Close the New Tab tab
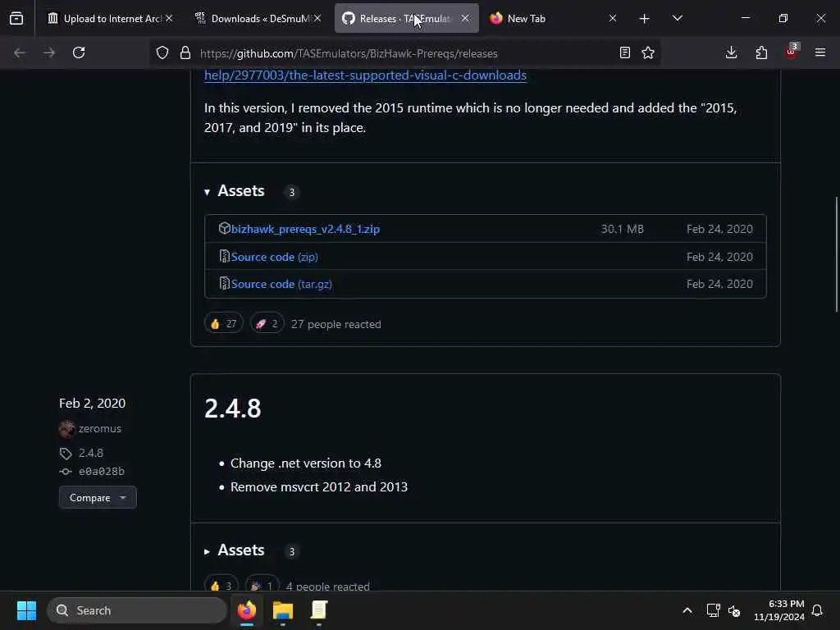Viewport: 840px width, 630px height. [x=612, y=18]
